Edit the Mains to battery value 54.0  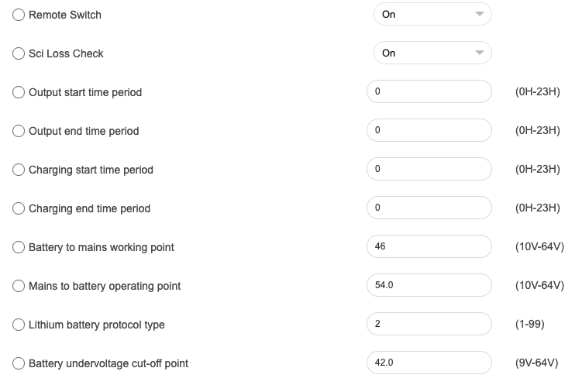[x=429, y=285]
